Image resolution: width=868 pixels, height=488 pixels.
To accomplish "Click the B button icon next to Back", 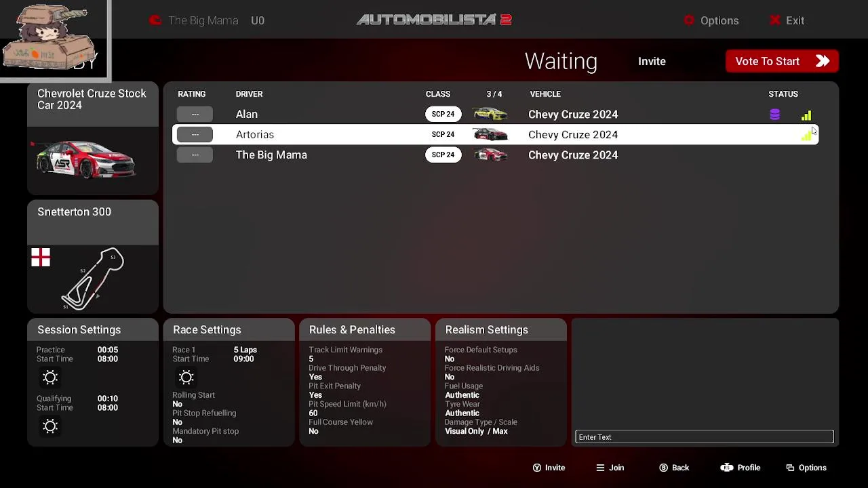I will [664, 468].
